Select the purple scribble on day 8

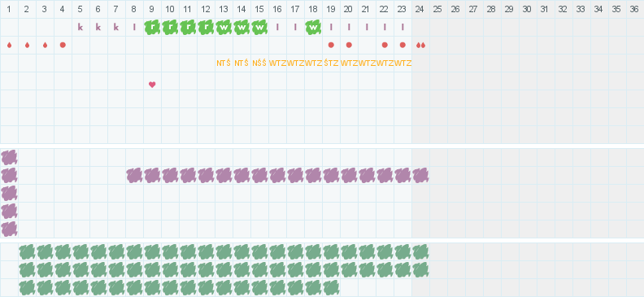pyautogui.click(x=134, y=176)
